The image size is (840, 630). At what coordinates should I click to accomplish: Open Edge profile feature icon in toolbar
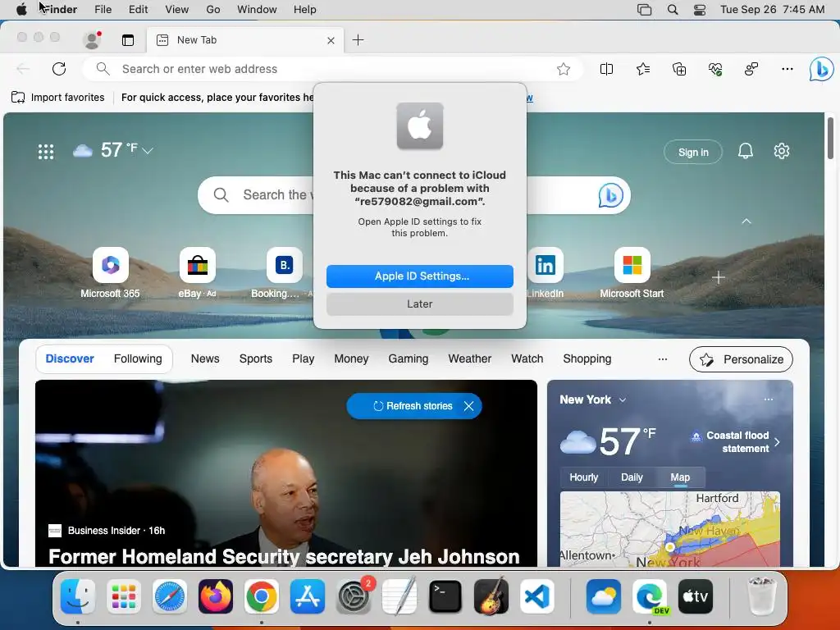751,69
